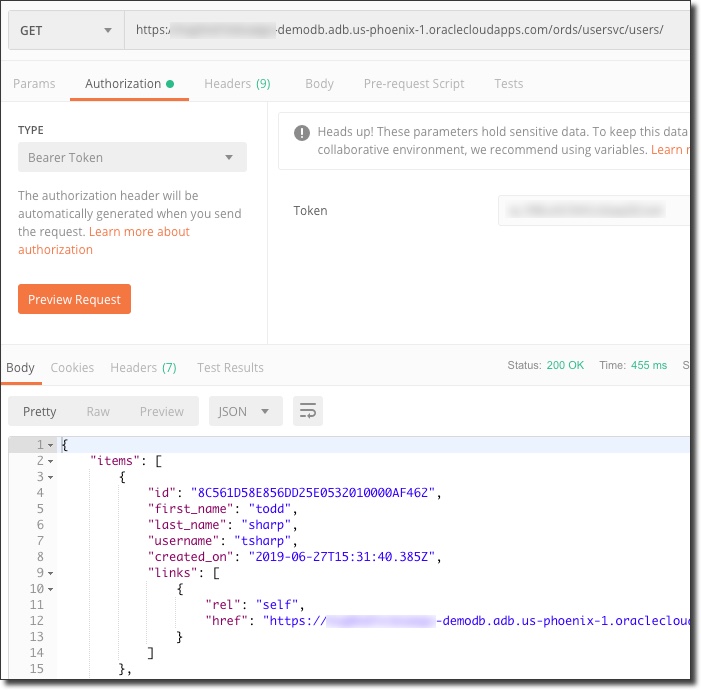Collapse the root object on line 1
Image resolution: width=701 pixels, height=690 pixels.
[x=51, y=444]
